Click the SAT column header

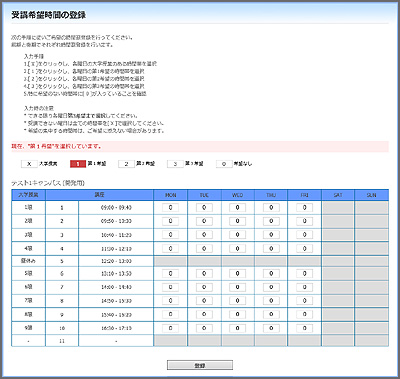point(338,195)
